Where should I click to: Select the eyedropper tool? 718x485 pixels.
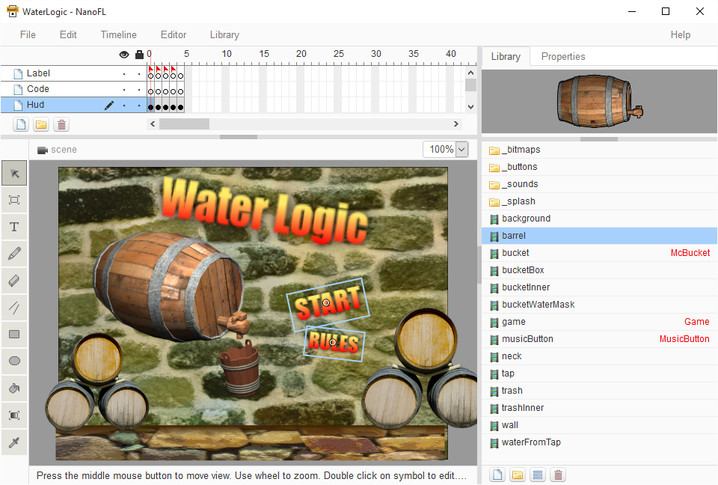(14, 442)
